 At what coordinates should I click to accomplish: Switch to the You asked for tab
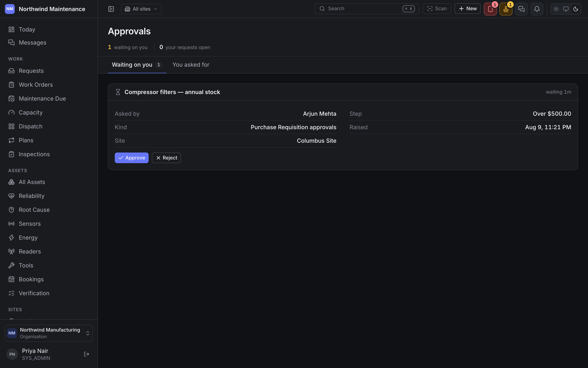pos(191,65)
